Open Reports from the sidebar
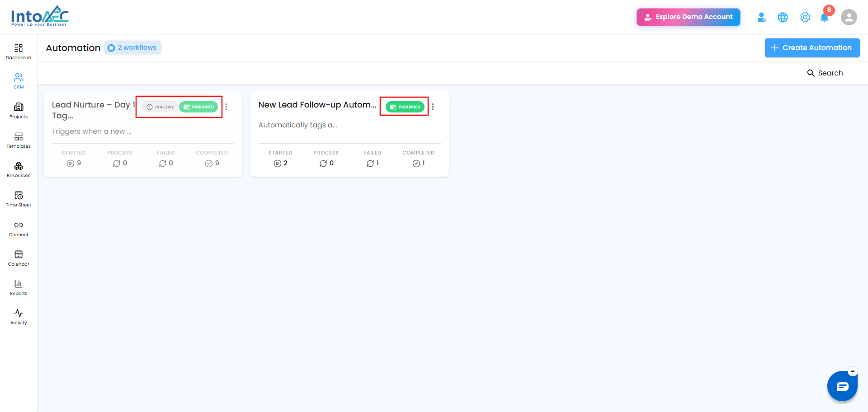868x412 pixels. tap(19, 287)
